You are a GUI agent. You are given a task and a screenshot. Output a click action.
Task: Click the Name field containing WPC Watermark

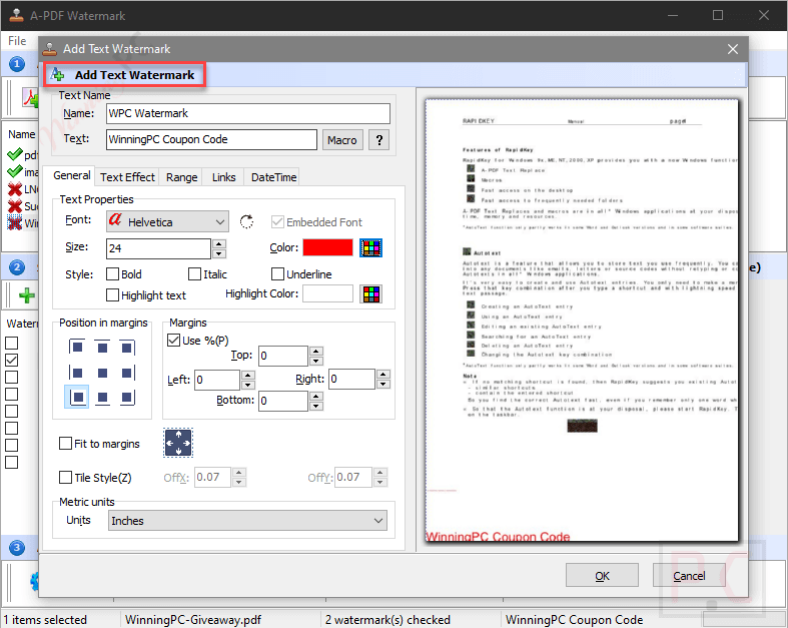pos(248,113)
